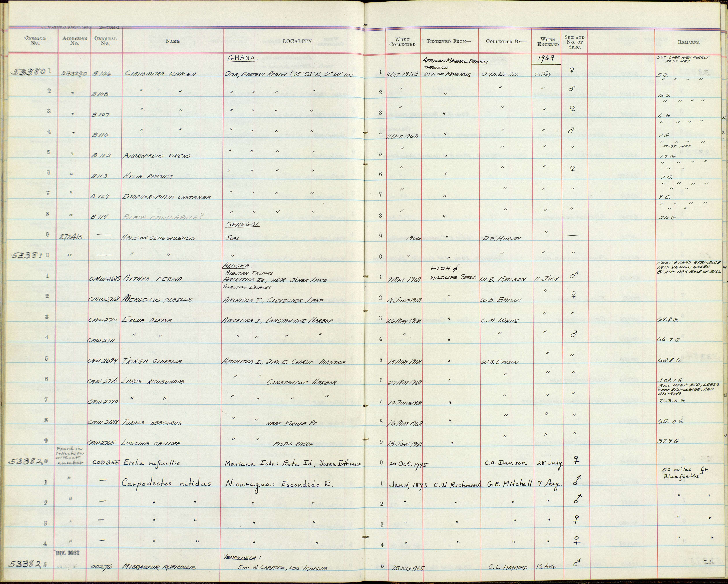Click the locality 'JOAL'
Screen dimensions: 728x584
(x=232, y=238)
